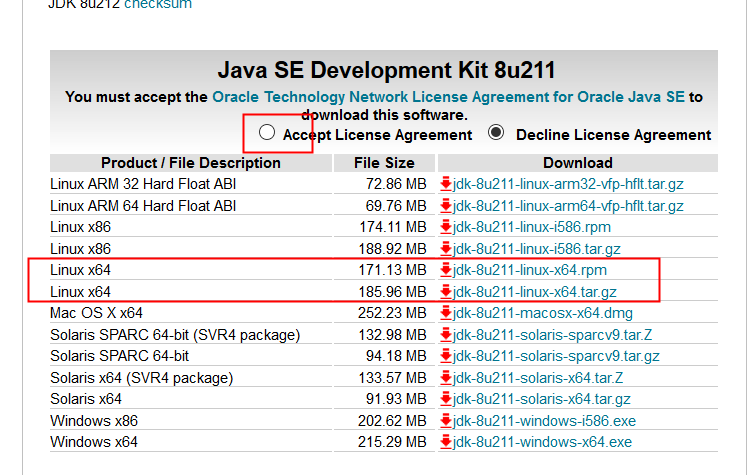Download jdk-8u211-solaris-x64.tar.gz
Screen dimensions: 747x475
tap(542, 399)
